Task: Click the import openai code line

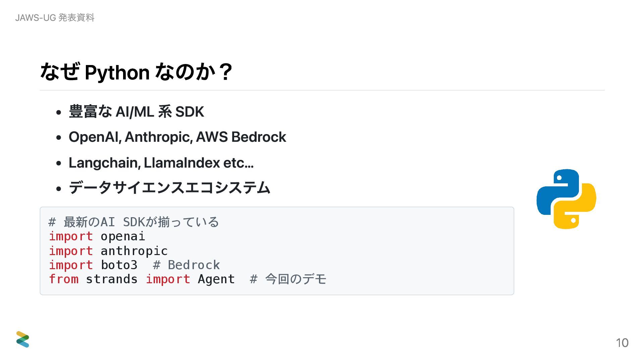Action: [x=97, y=236]
